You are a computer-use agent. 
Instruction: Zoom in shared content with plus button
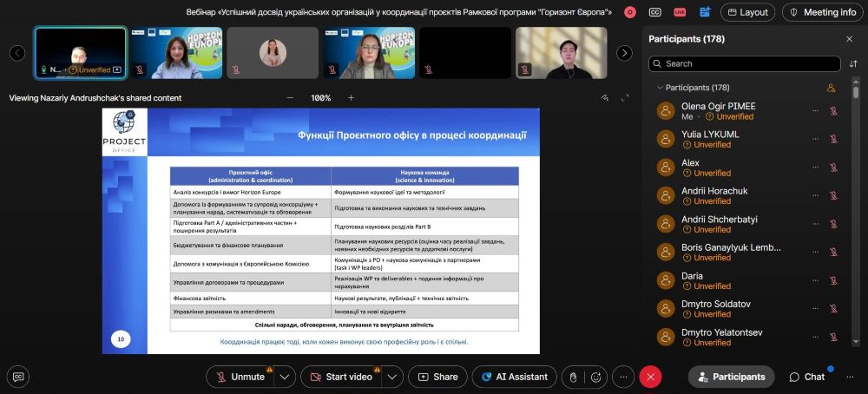(x=351, y=98)
